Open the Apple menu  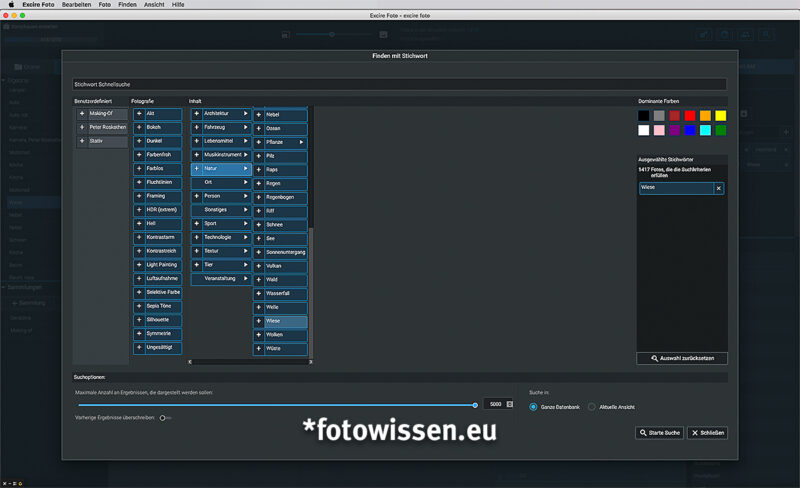click(11, 5)
